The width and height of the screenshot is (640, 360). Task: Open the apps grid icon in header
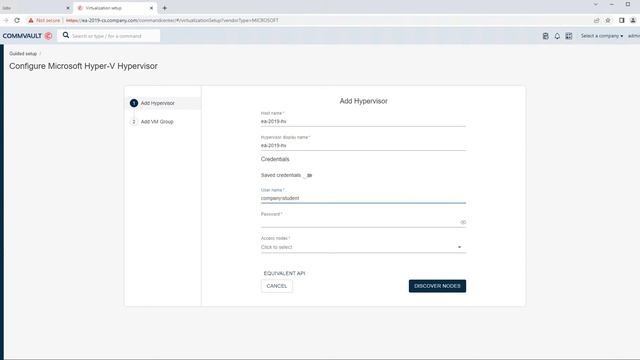569,36
